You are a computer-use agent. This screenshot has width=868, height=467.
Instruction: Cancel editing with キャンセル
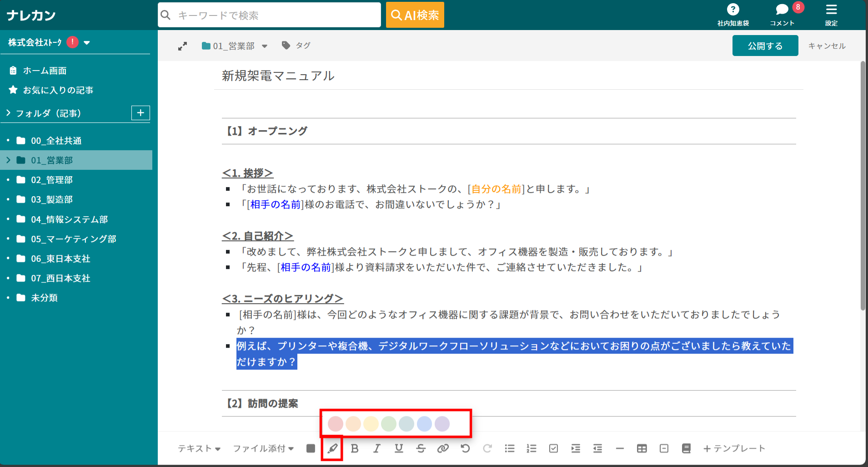tap(827, 46)
